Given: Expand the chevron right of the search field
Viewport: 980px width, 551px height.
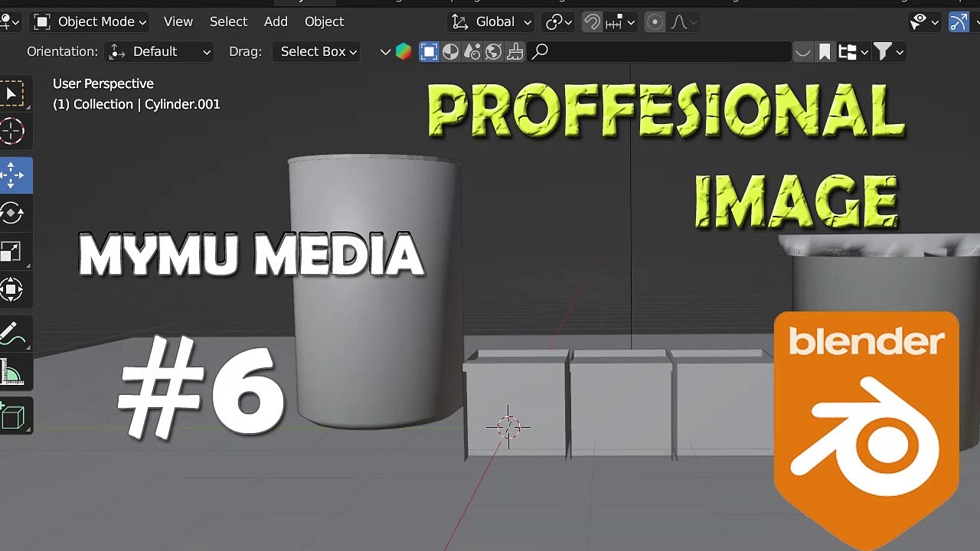Looking at the screenshot, I should click(x=802, y=51).
